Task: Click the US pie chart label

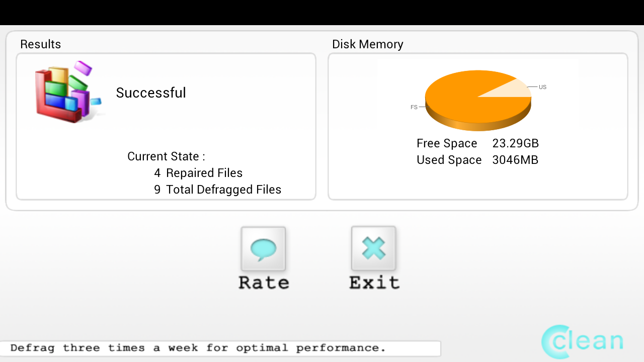Action: click(542, 87)
